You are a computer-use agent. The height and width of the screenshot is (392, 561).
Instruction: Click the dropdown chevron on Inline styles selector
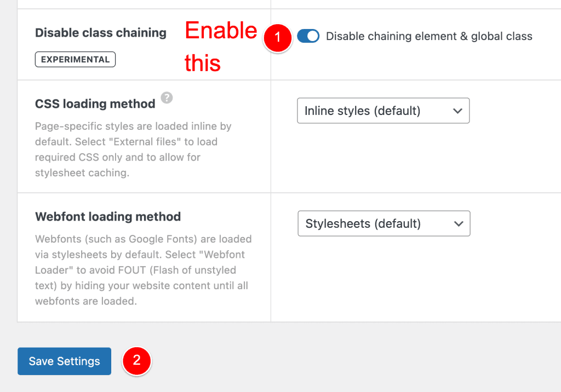pos(458,111)
